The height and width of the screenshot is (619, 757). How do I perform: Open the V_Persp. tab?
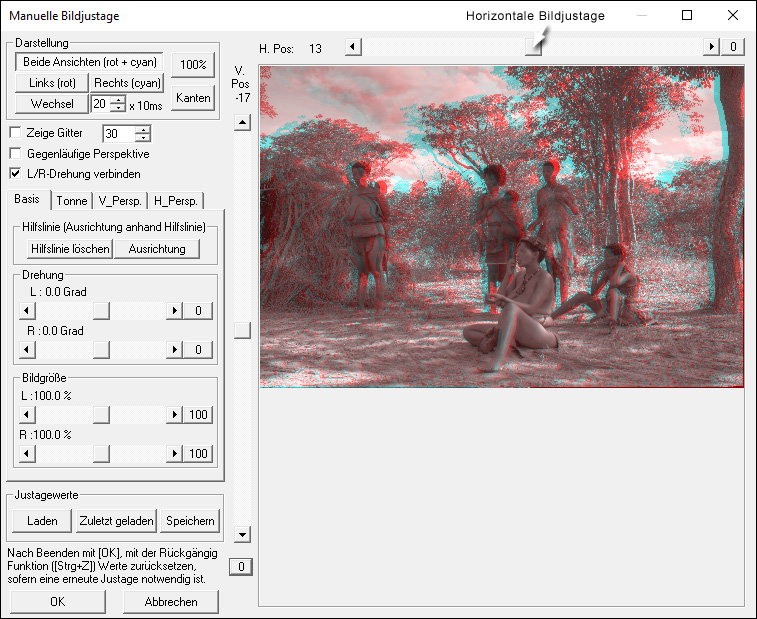121,200
